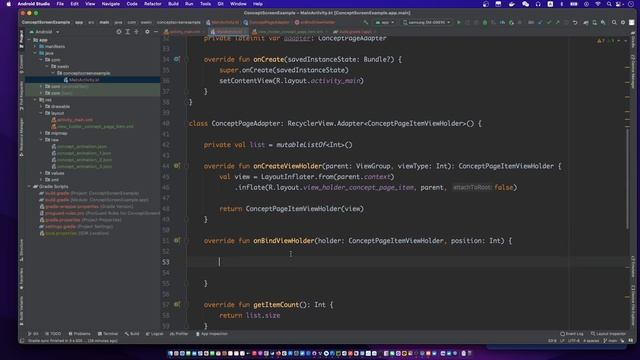Expand the values folder node
640x360 pixels.
41,173
